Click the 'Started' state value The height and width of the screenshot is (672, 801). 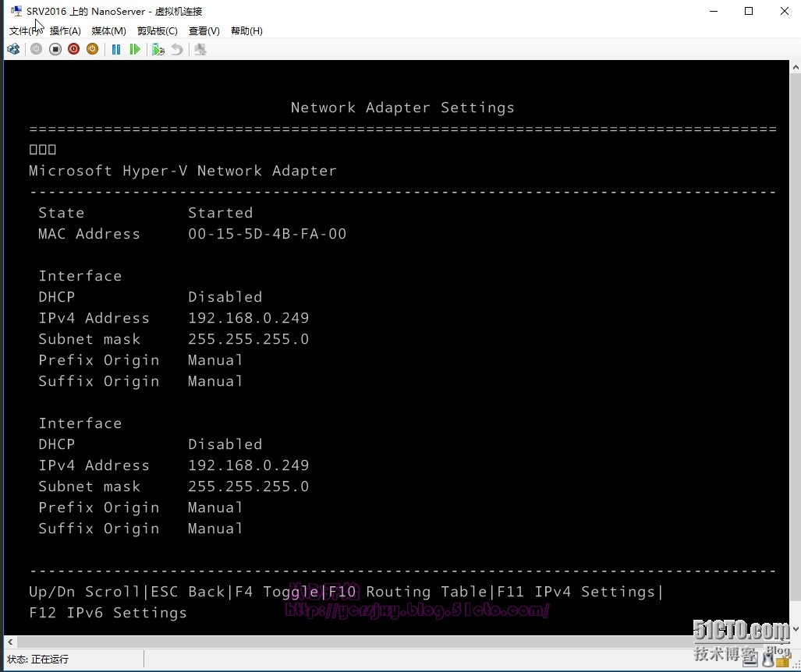220,213
